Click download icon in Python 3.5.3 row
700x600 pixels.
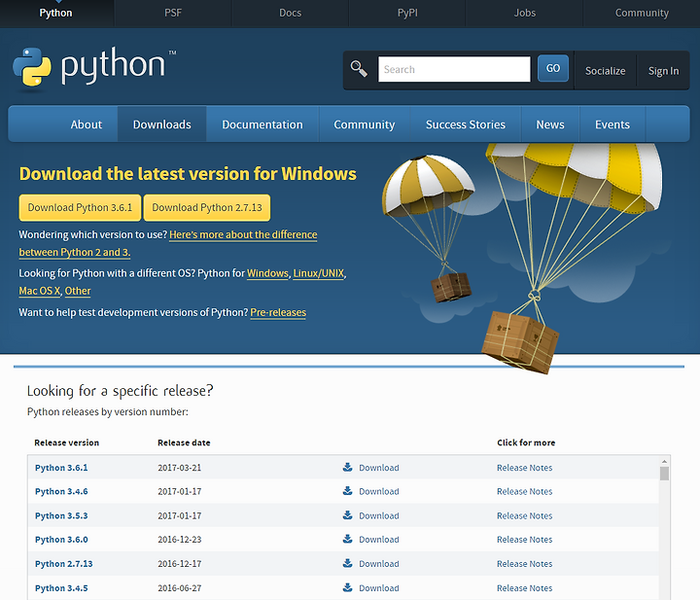click(347, 514)
